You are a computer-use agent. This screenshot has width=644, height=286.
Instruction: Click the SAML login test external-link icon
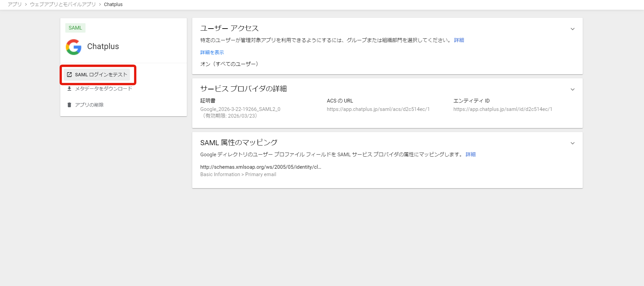pyautogui.click(x=69, y=75)
